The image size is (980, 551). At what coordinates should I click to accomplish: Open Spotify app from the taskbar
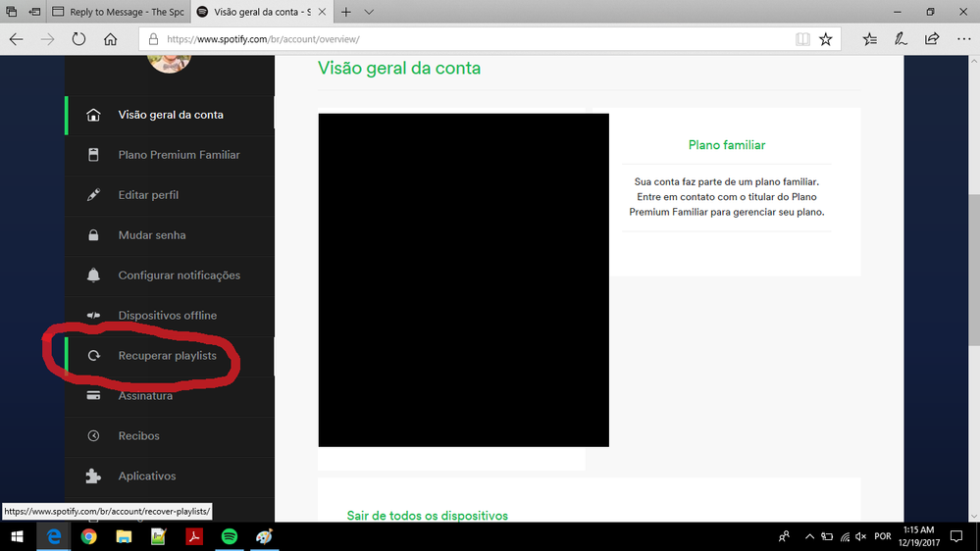coord(230,536)
